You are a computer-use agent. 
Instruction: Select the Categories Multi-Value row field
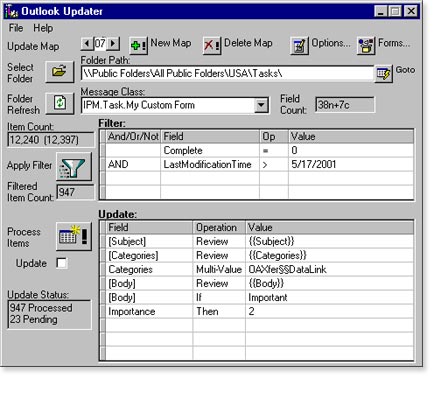click(149, 270)
